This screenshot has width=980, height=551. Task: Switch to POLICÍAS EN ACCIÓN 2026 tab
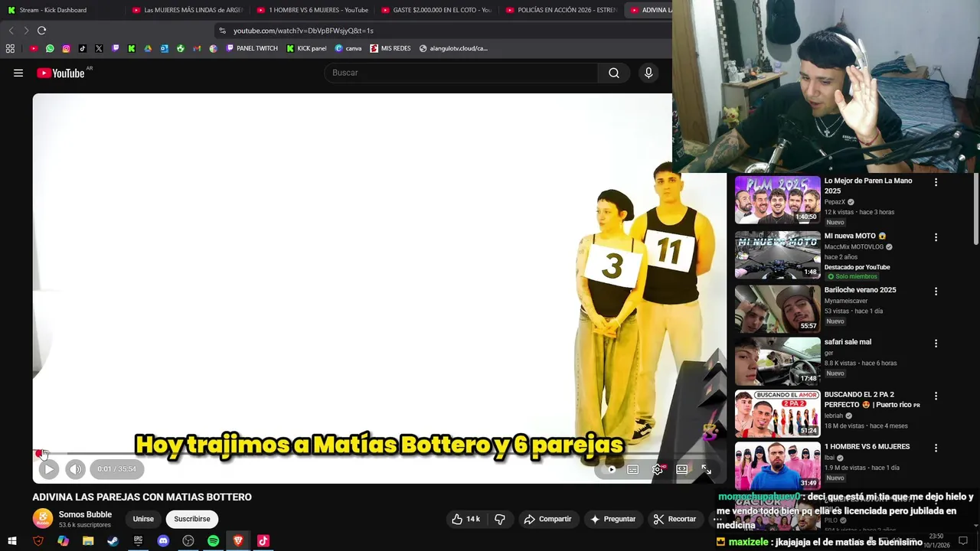point(561,10)
